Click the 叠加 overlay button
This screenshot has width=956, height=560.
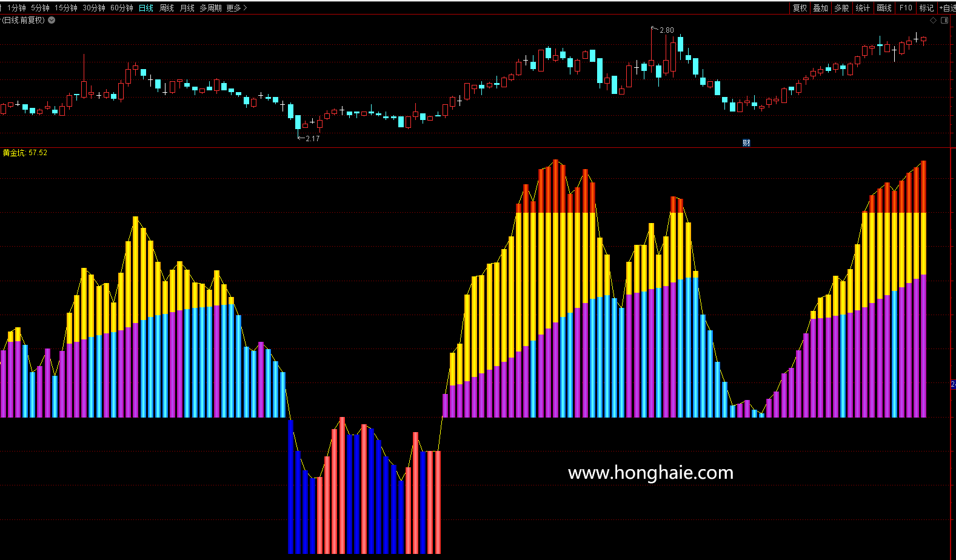point(821,8)
